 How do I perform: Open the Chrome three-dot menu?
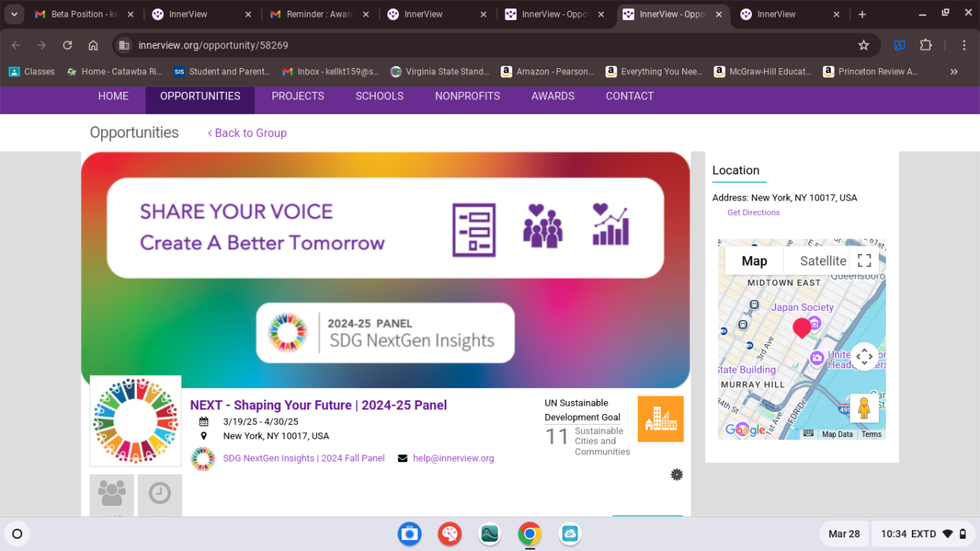point(964,45)
